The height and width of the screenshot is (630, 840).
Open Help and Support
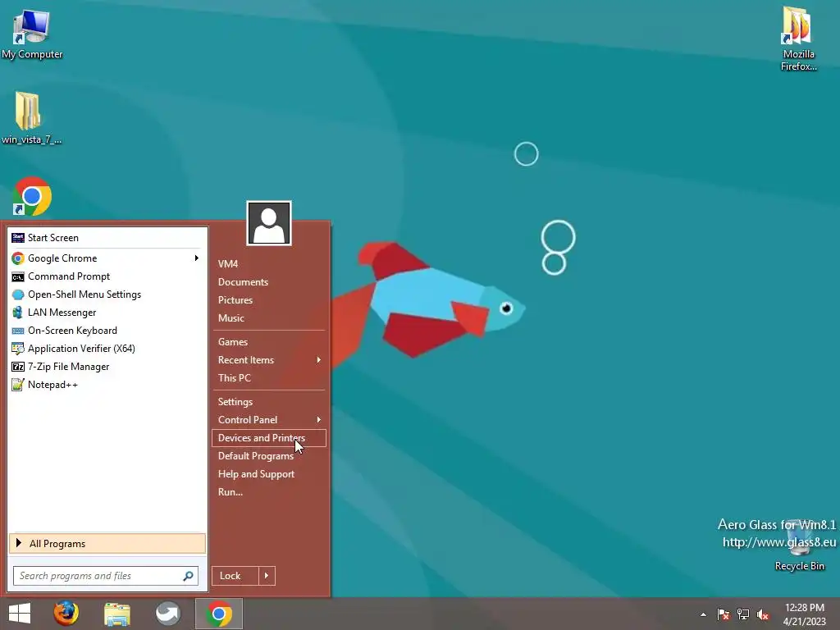(x=268, y=474)
